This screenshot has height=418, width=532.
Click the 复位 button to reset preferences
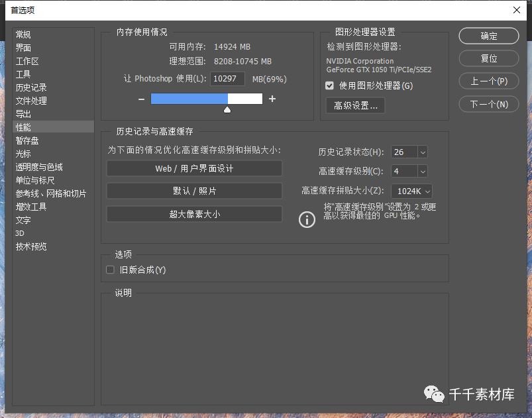(x=488, y=58)
